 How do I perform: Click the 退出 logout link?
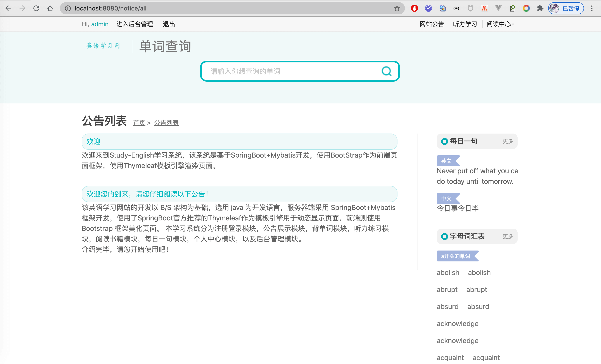click(169, 24)
